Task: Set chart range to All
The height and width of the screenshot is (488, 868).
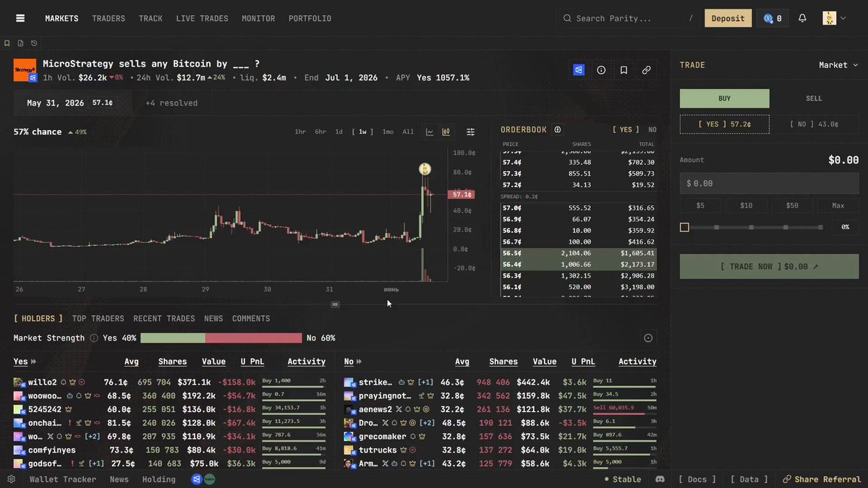Action: pyautogui.click(x=408, y=132)
